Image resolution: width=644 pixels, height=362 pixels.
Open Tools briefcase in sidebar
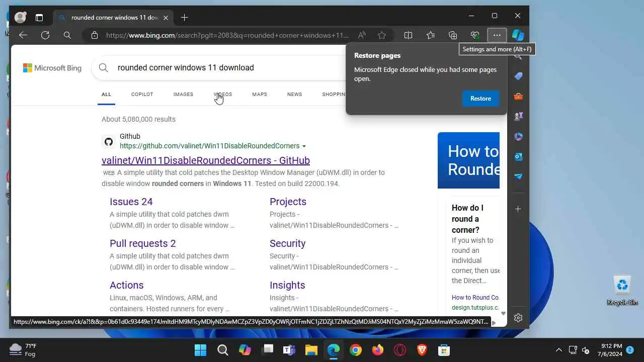(518, 96)
